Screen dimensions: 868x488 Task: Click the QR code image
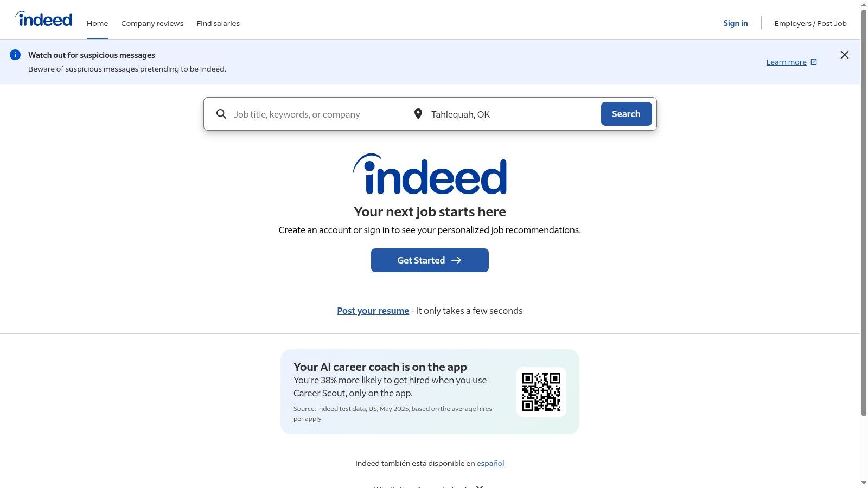point(541,392)
